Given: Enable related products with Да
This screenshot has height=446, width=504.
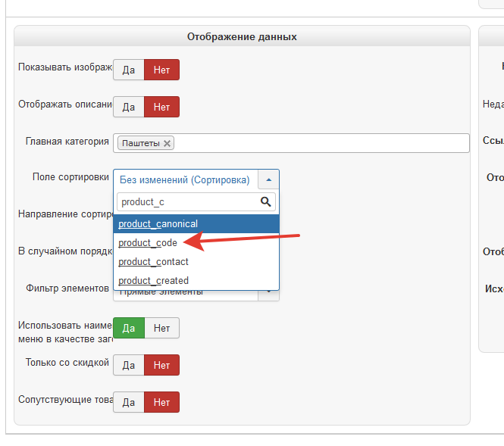Looking at the screenshot, I should (x=129, y=402).
